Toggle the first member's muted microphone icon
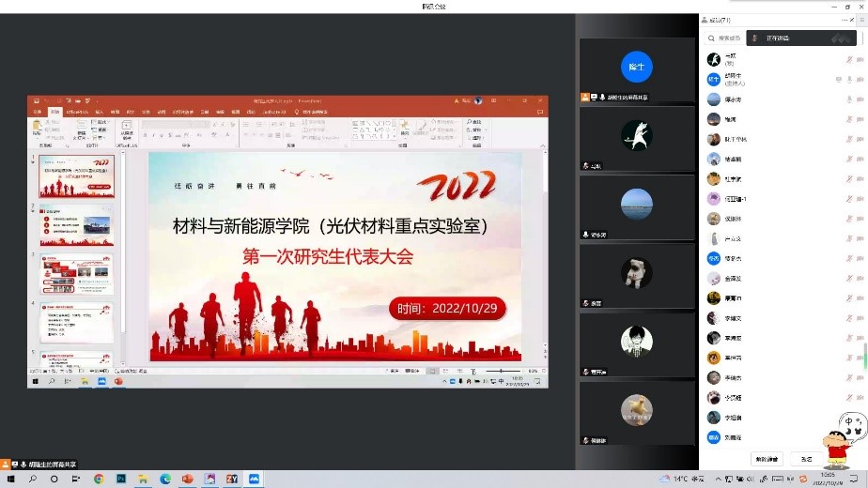 [848, 59]
